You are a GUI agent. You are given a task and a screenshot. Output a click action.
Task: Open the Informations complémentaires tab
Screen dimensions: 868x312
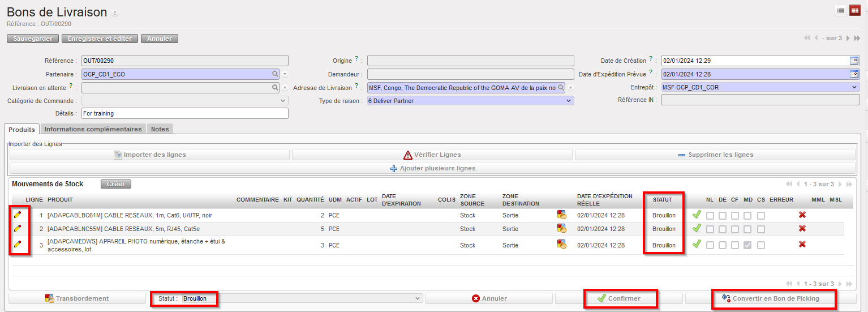[93, 129]
